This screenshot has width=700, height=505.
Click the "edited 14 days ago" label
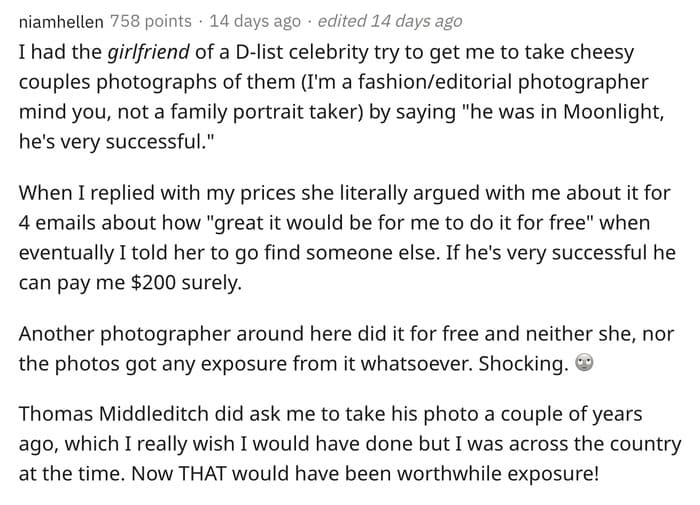pos(390,21)
